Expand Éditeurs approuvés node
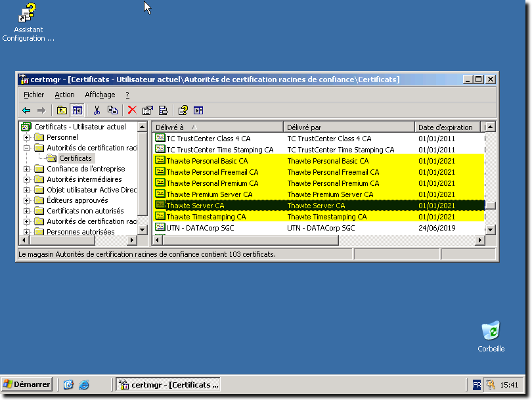 [x=26, y=200]
